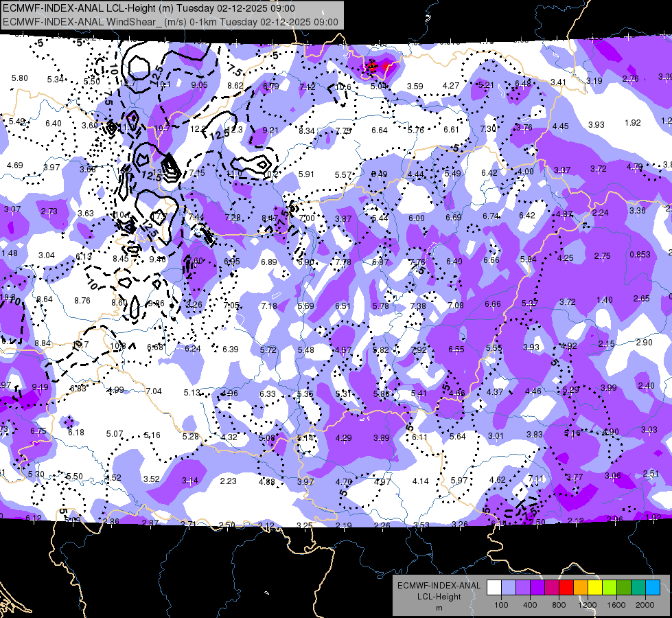Click the legend unit label 'm'
Screen dimensions: 672x618
pos(439,608)
